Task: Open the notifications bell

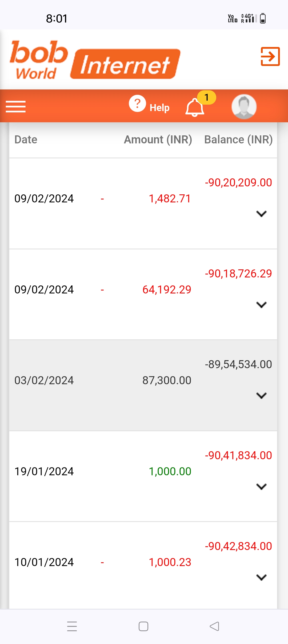Action: coord(195,107)
